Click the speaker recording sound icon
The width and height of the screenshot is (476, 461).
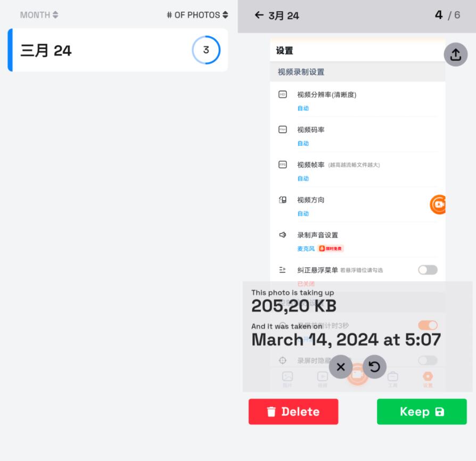pos(283,235)
